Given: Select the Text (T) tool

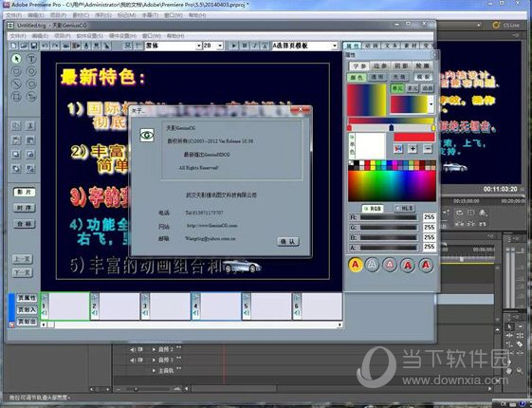Looking at the screenshot, I should (x=31, y=59).
